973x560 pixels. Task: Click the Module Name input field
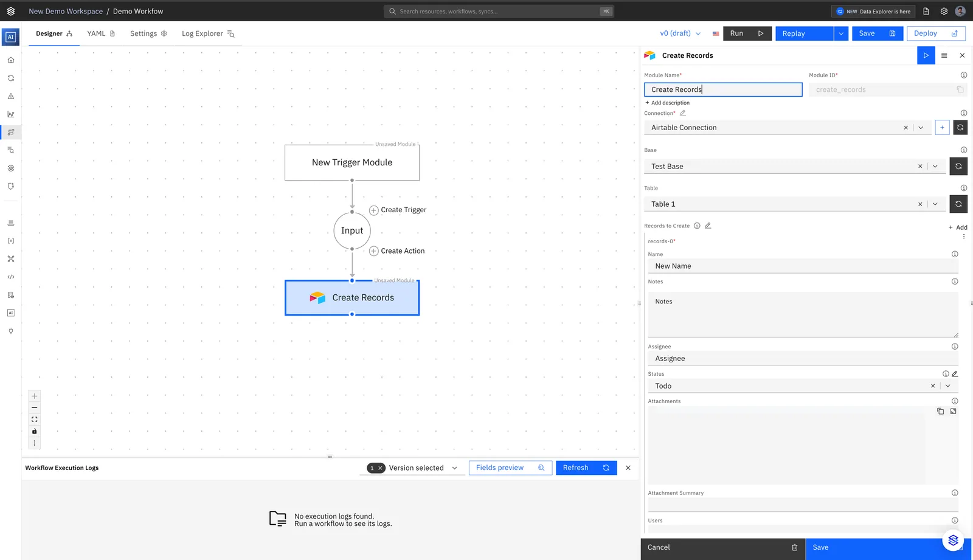[x=723, y=89]
